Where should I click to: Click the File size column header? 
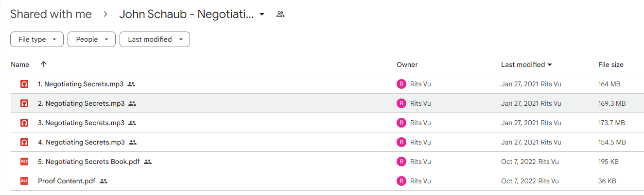610,65
